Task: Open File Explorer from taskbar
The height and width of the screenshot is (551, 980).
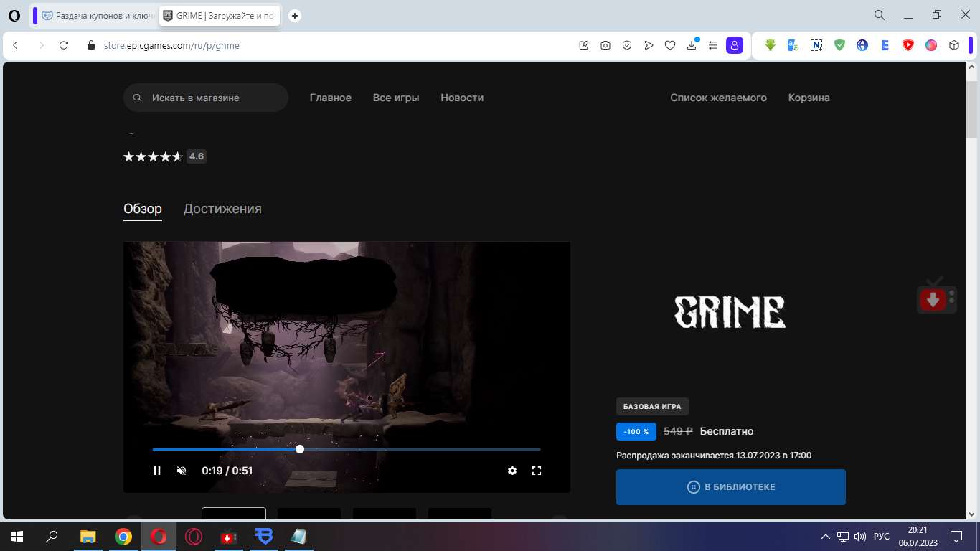Action: tap(88, 537)
